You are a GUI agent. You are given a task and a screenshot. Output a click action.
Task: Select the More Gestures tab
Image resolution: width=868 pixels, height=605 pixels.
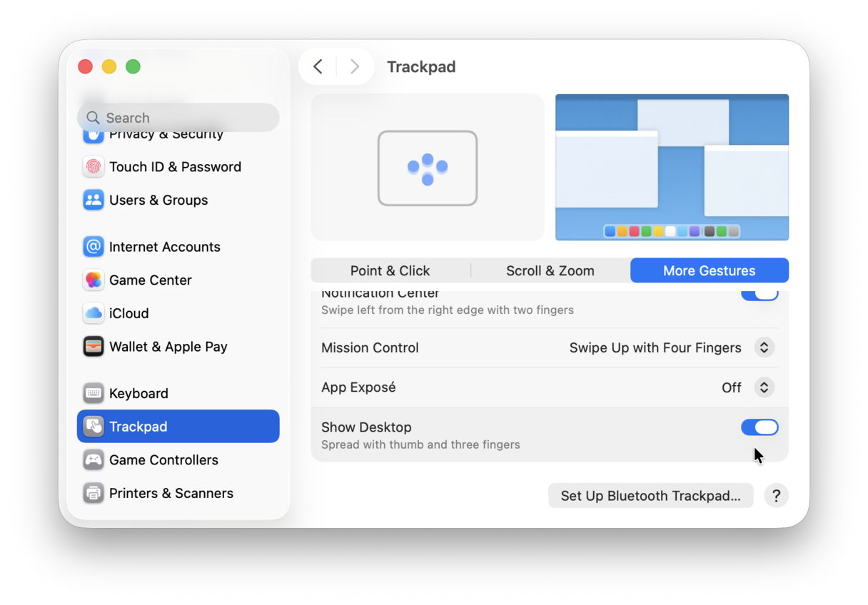click(710, 270)
